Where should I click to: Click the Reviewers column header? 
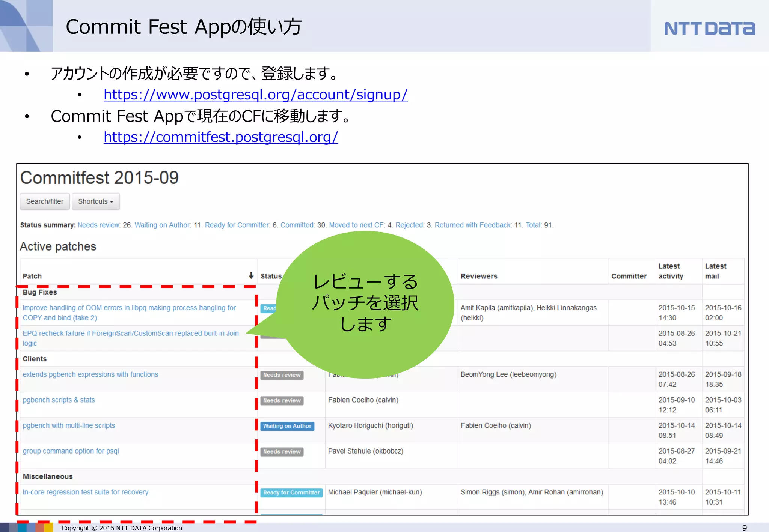(479, 276)
